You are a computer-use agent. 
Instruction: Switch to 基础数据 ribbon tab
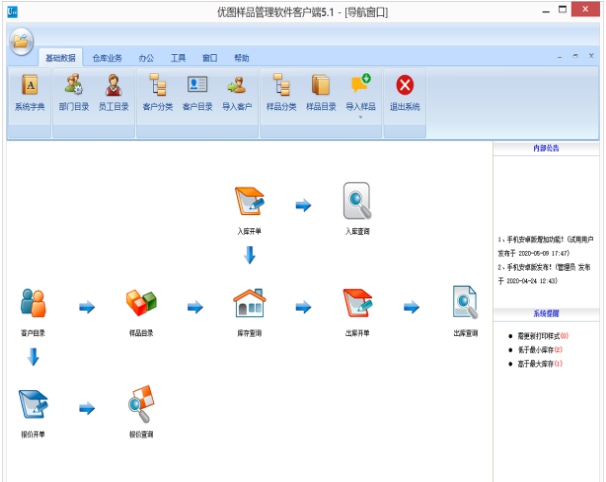(x=60, y=58)
